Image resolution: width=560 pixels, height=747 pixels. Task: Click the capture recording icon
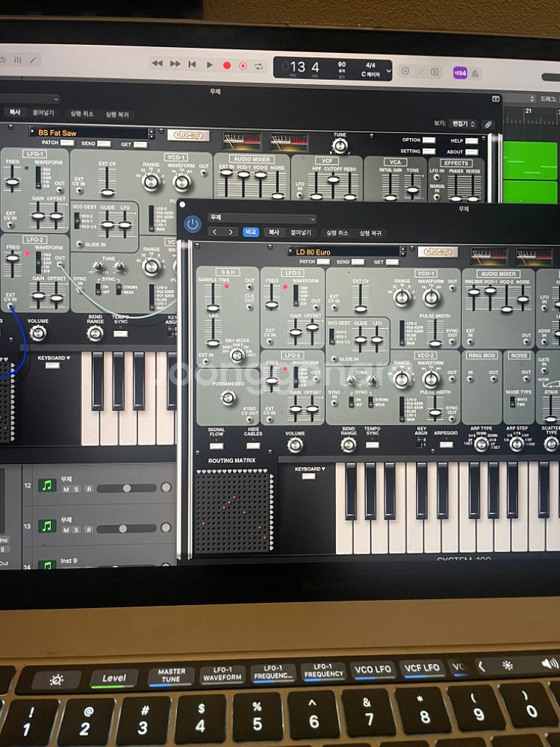pyautogui.click(x=243, y=66)
